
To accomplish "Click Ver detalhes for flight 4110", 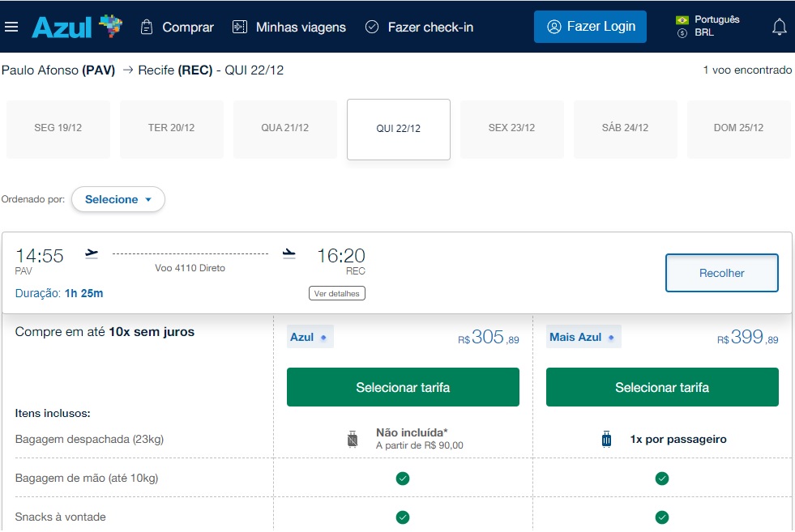I will point(336,293).
